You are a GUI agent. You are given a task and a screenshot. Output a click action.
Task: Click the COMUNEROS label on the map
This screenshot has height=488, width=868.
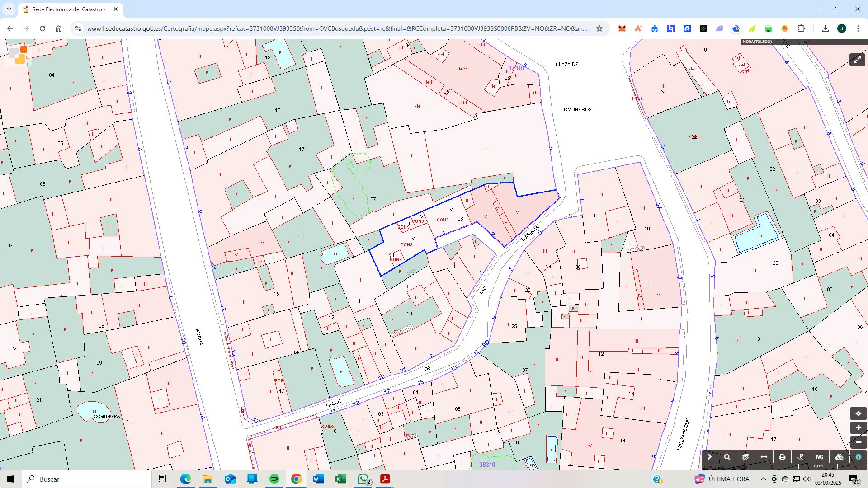(x=576, y=109)
